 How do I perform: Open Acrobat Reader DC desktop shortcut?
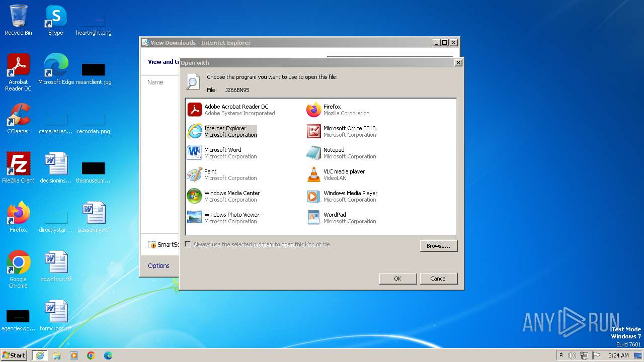[x=18, y=72]
